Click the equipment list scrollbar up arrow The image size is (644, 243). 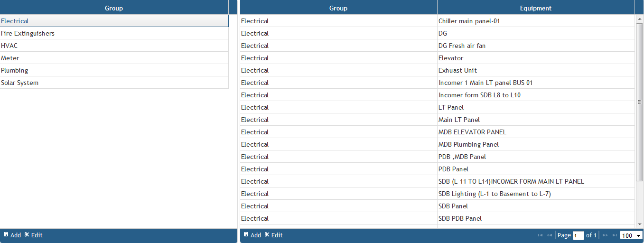click(639, 19)
